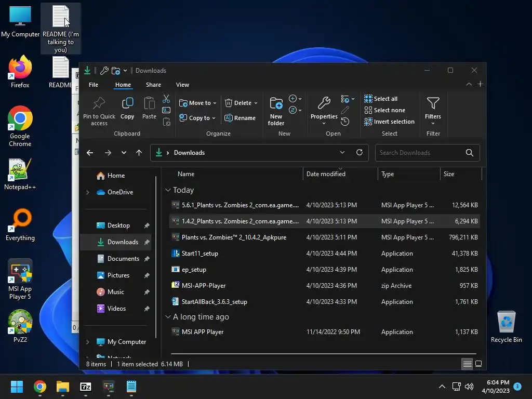The image size is (532, 399).
Task: Open the File menu
Action: [94, 85]
